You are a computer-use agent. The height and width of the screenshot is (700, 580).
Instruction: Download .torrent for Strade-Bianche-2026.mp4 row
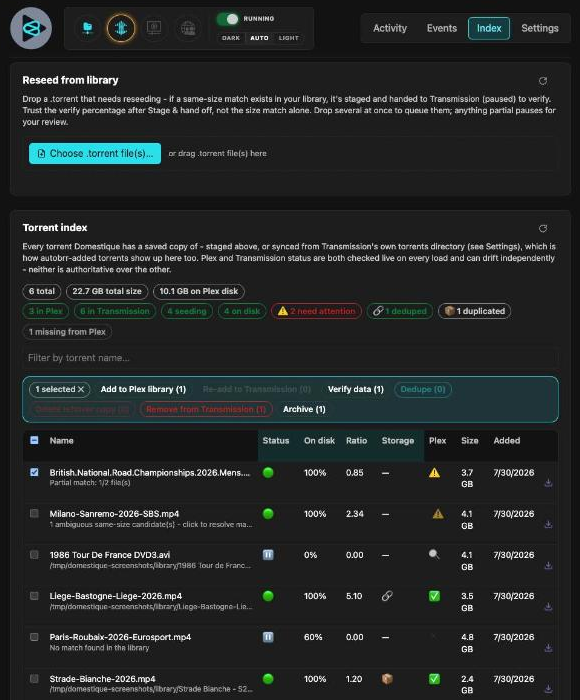point(548,689)
